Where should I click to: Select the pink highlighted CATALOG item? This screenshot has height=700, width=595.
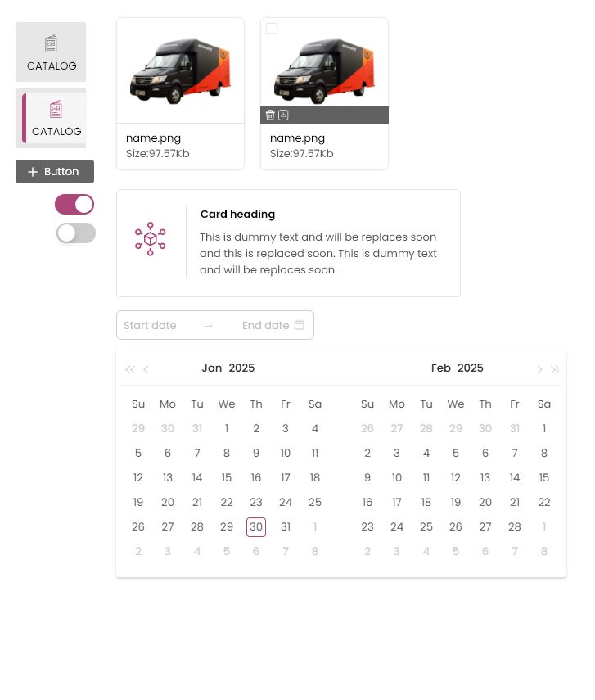[x=56, y=119]
